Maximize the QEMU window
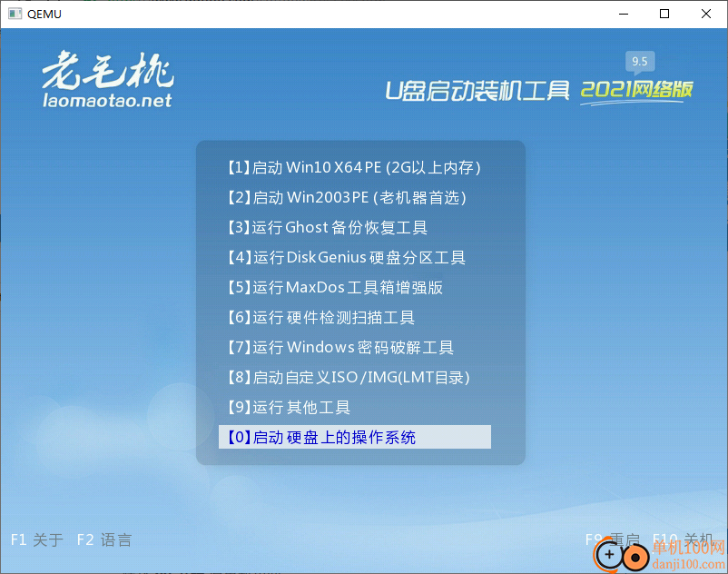Screen dimensions: 728x574 (x=664, y=14)
